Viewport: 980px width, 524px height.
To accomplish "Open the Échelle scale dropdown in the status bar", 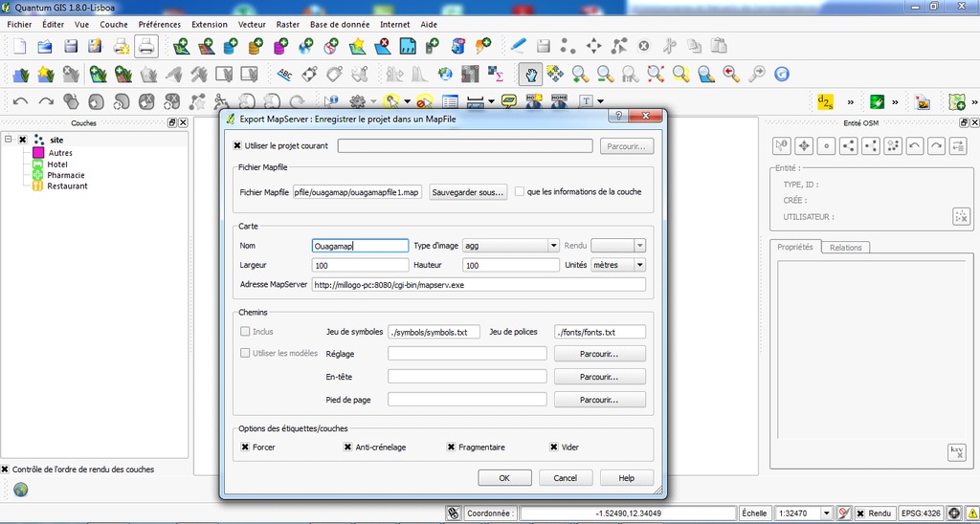I will [x=829, y=513].
